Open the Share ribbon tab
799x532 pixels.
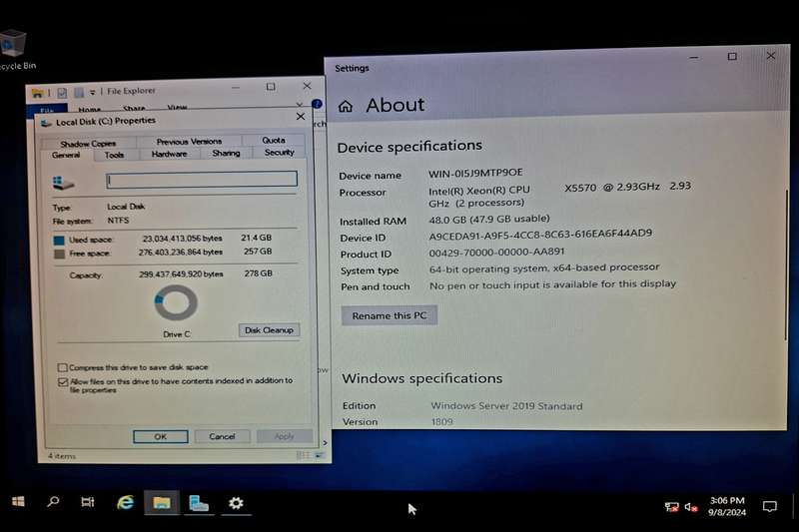[134, 108]
